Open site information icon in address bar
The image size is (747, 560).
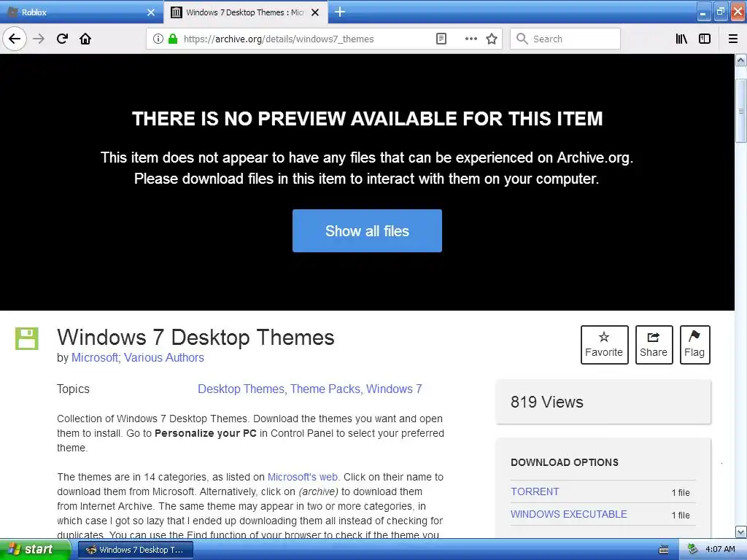tap(158, 39)
